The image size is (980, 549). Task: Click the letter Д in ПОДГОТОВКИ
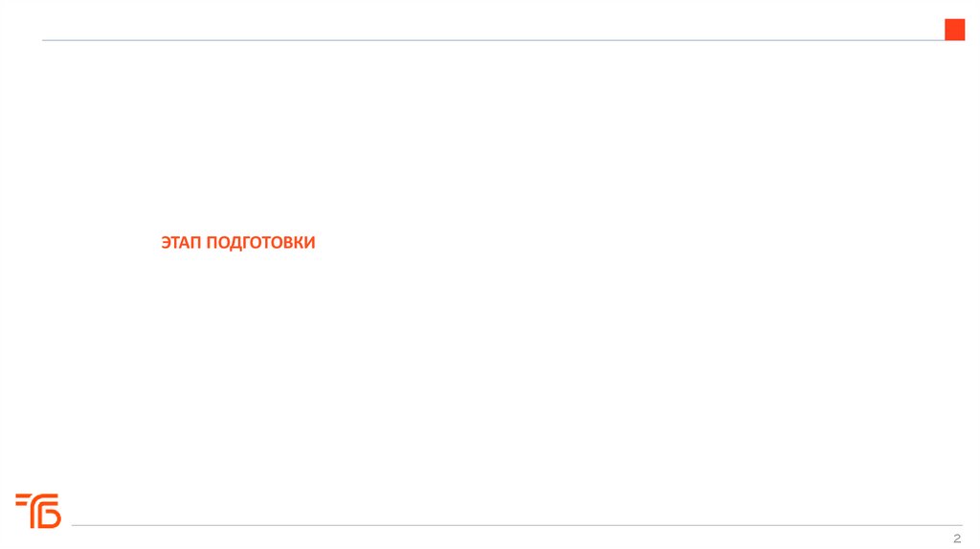[236, 244]
